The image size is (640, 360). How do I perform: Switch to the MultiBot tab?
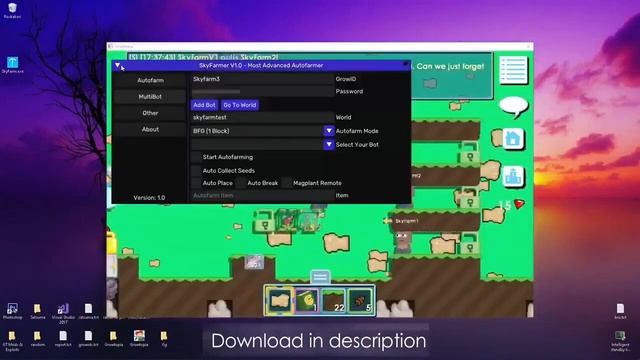150,97
